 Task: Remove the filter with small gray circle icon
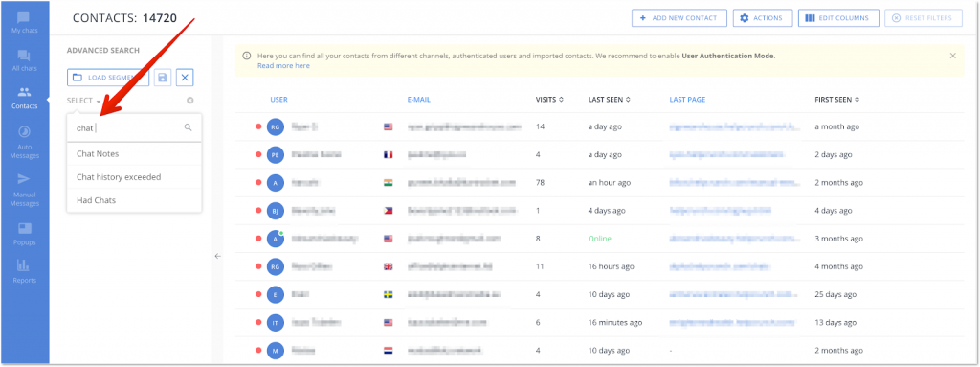[x=190, y=101]
